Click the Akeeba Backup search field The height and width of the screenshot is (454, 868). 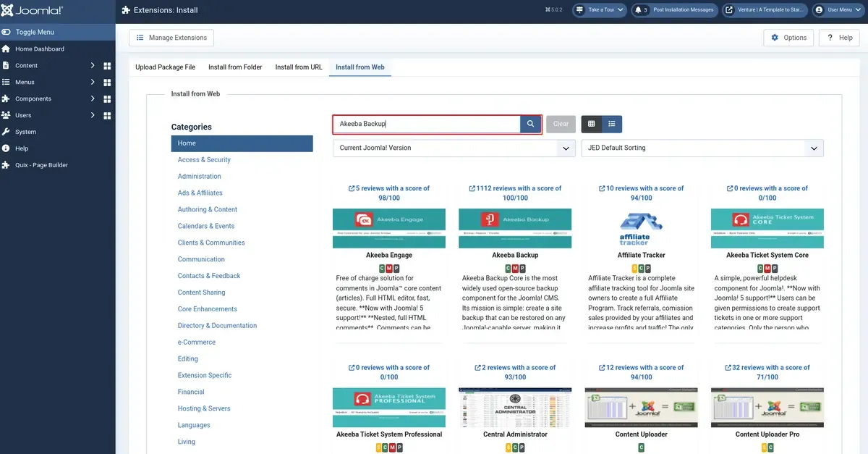coord(427,124)
